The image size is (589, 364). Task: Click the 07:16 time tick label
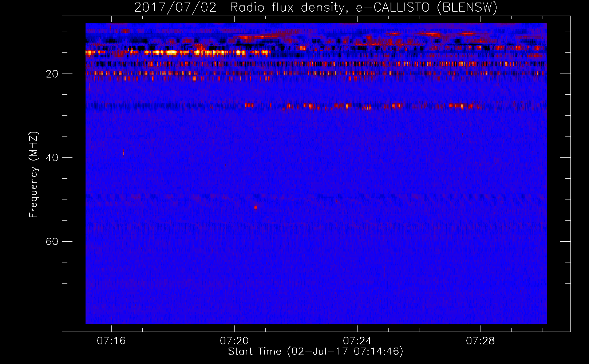point(111,341)
